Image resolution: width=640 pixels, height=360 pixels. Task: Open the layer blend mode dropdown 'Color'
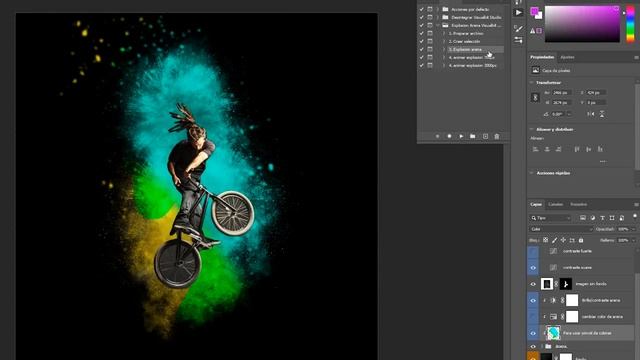pos(561,229)
